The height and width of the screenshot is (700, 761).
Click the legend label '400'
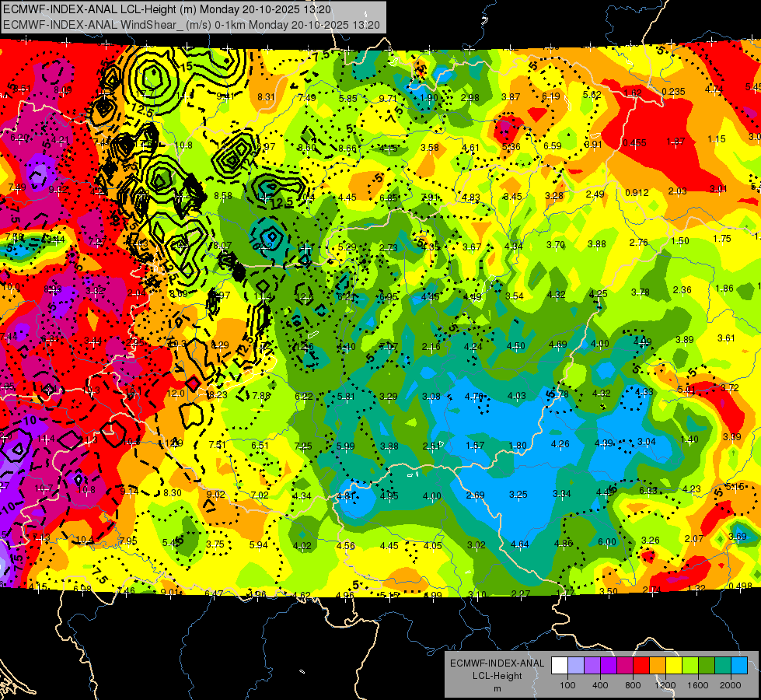click(600, 685)
